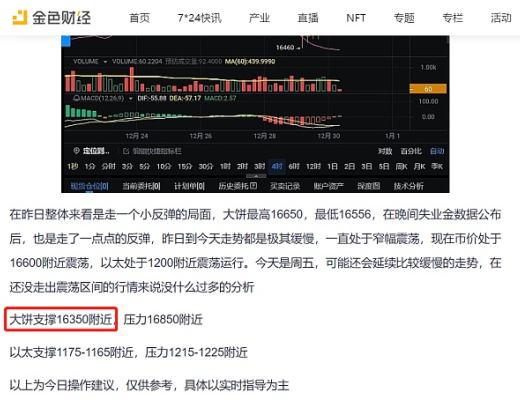
Task: Choose the 2日 chart interval
Action: pyautogui.click(x=349, y=166)
